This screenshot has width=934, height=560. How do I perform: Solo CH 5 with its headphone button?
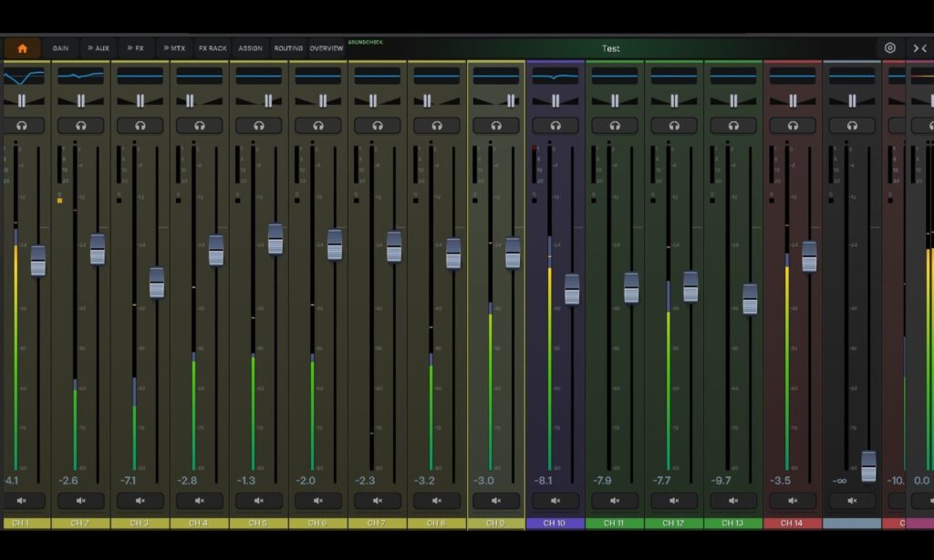(258, 125)
